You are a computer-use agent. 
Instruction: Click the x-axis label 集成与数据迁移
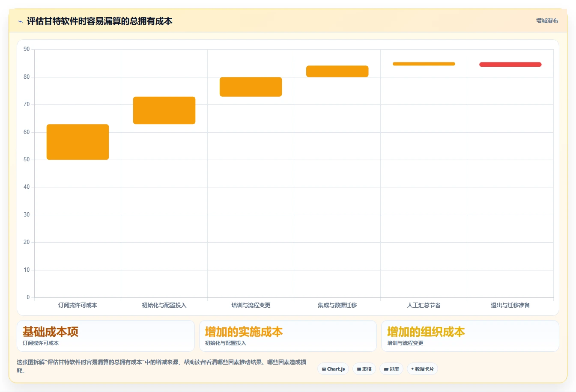pos(337,305)
